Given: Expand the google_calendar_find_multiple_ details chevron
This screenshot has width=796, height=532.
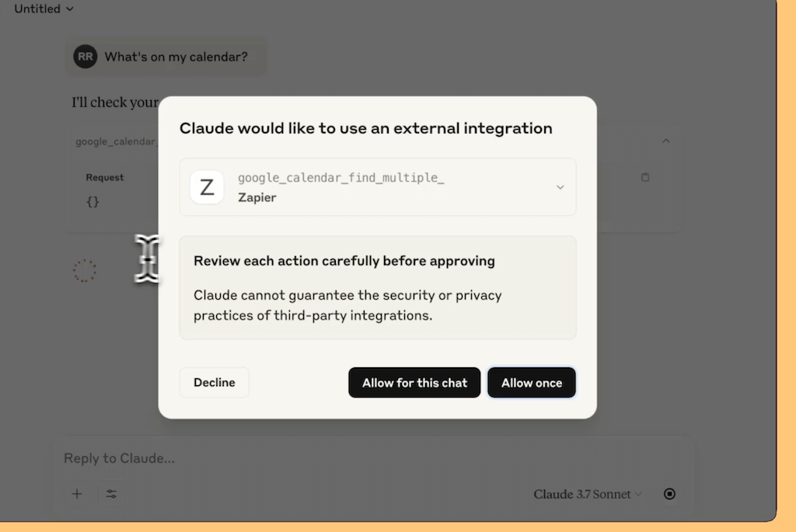Looking at the screenshot, I should [x=560, y=187].
